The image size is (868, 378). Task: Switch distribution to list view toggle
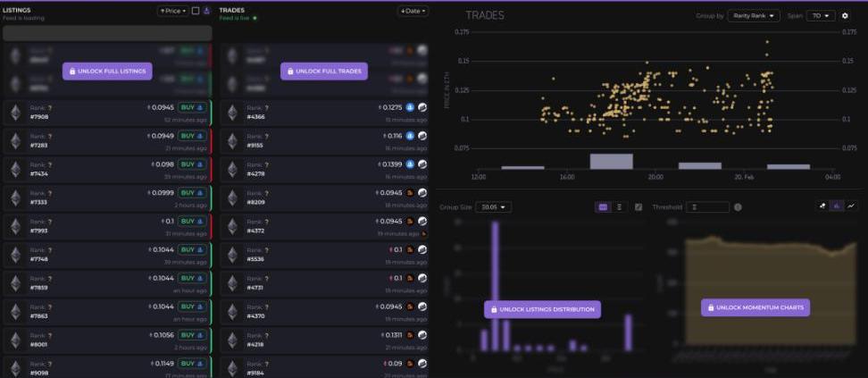tap(619, 207)
